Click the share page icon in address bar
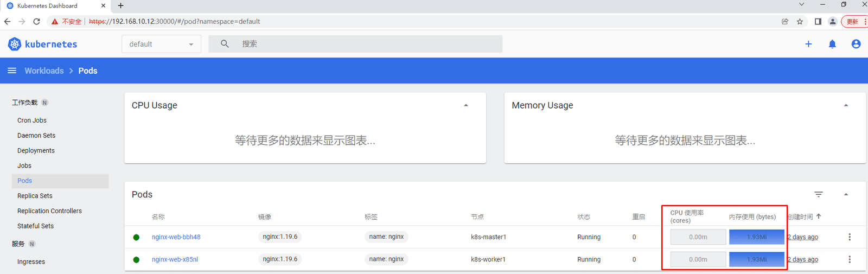Image resolution: width=868 pixels, height=274 pixels. (784, 22)
